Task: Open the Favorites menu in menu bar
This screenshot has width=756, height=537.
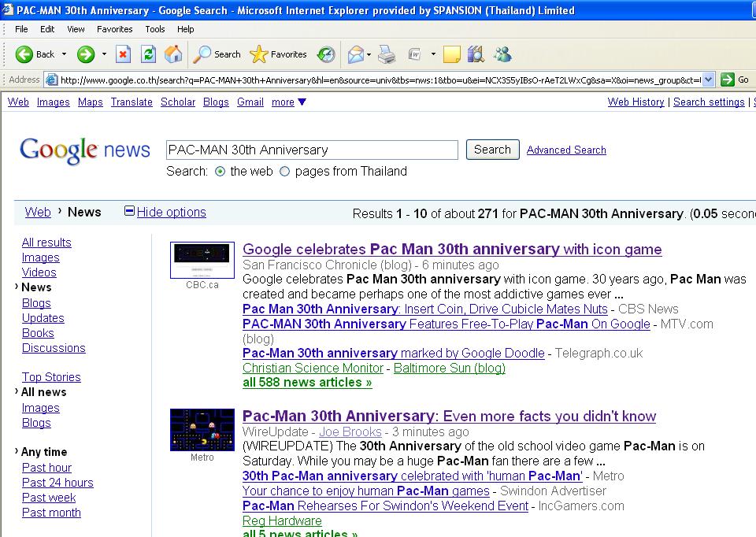Action: coord(114,29)
